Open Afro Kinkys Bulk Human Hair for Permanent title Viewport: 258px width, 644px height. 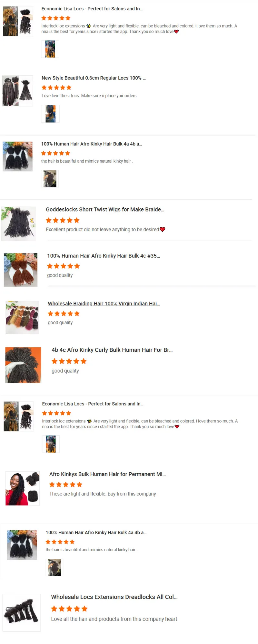[x=107, y=474]
